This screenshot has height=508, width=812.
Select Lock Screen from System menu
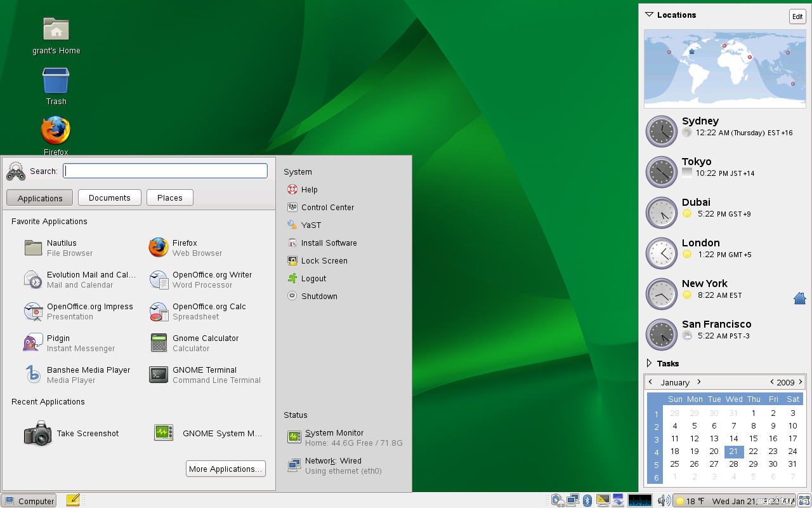tap(324, 261)
